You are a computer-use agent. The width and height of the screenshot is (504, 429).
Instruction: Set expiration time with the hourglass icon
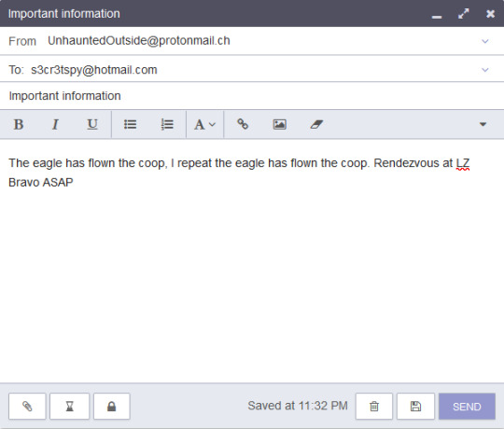(69, 407)
